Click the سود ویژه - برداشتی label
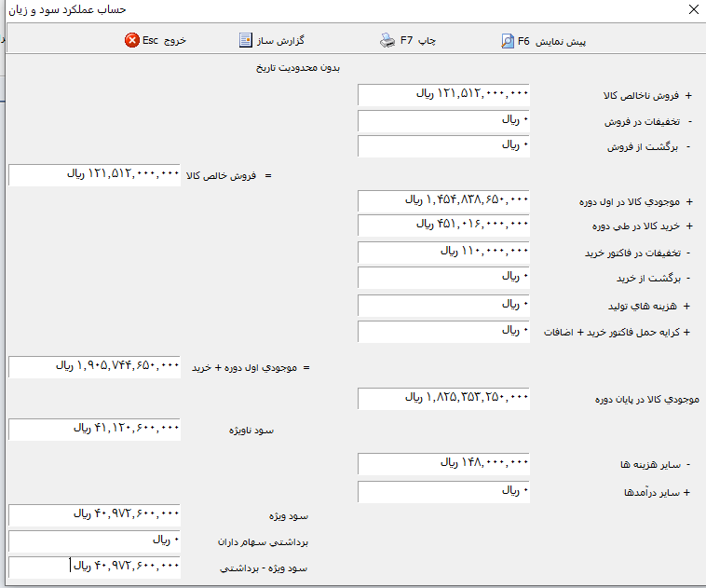The image size is (706, 588). [264, 568]
